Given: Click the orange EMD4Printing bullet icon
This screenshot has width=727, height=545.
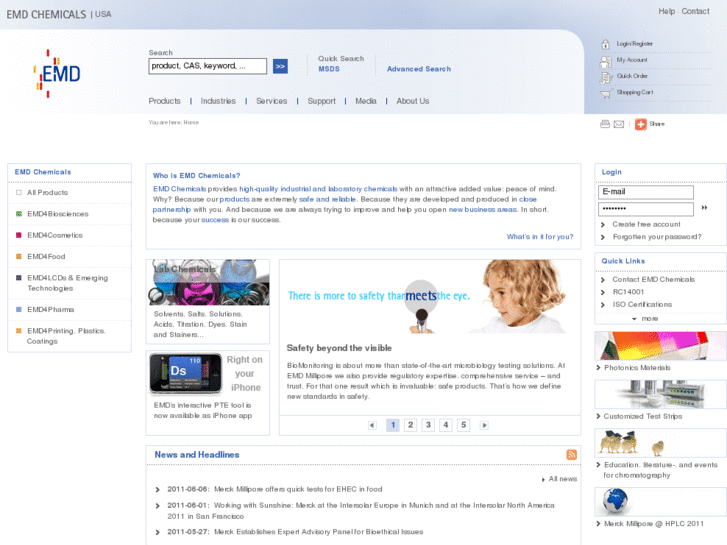Looking at the screenshot, I should pyautogui.click(x=19, y=331).
